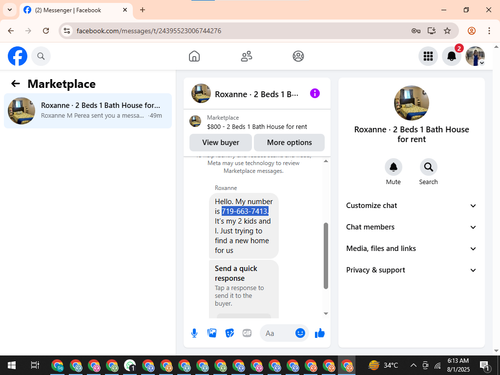Open the weather widget showing 34°C
The width and height of the screenshot is (500, 375).
pyautogui.click(x=383, y=365)
